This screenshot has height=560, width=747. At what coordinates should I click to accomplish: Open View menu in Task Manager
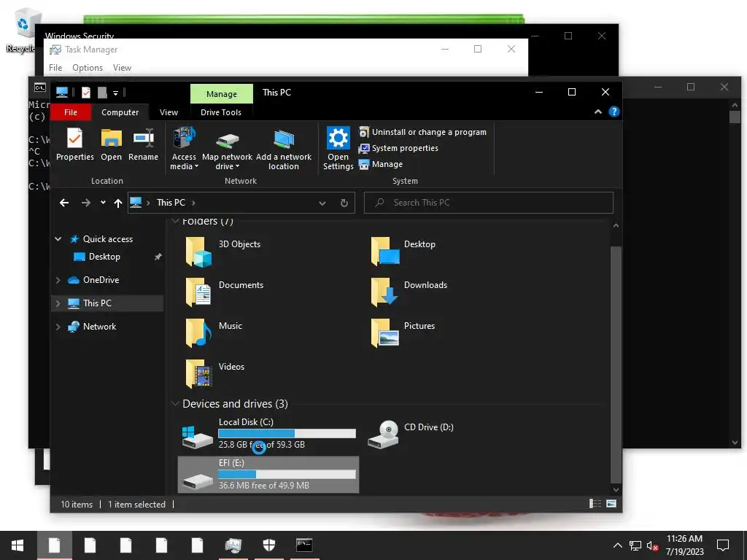(122, 68)
